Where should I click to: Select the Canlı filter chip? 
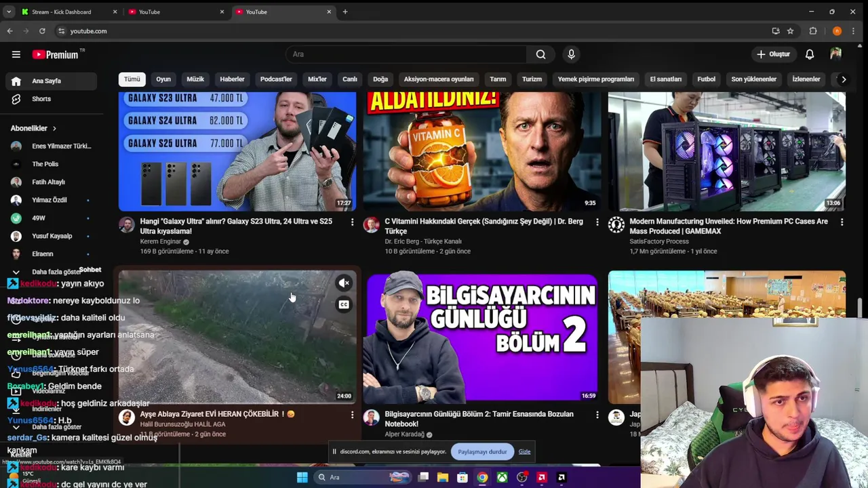[350, 79]
